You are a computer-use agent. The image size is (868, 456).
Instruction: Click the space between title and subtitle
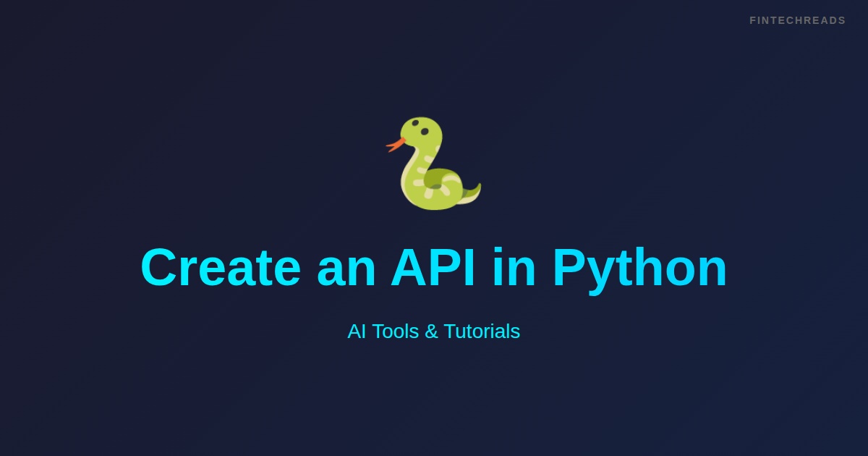pyautogui.click(x=434, y=304)
